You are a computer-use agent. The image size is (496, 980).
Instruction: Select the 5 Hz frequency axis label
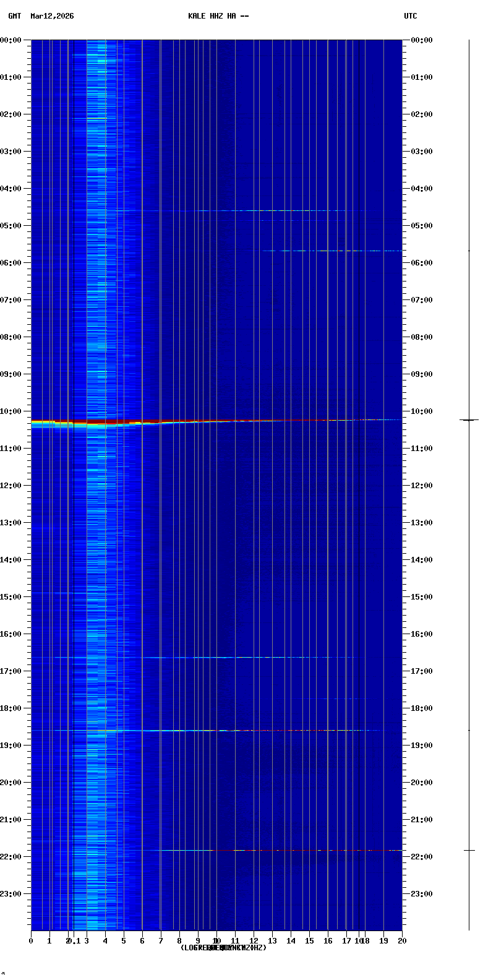click(x=124, y=941)
